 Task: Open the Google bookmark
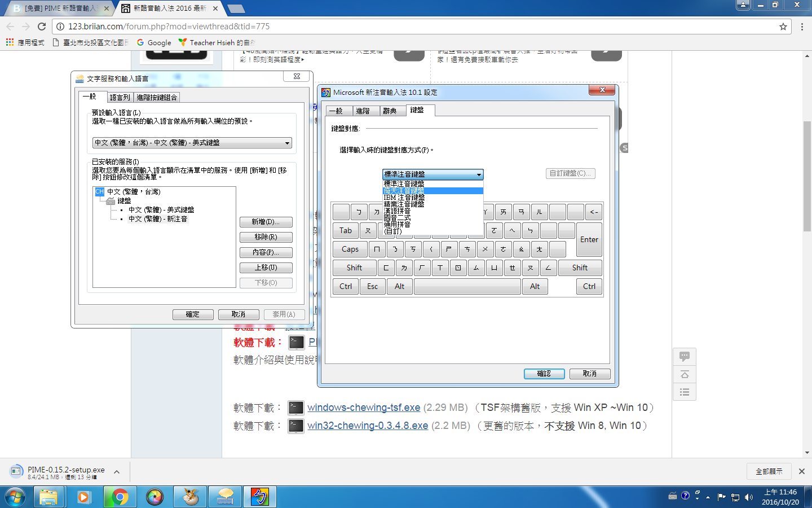(154, 42)
